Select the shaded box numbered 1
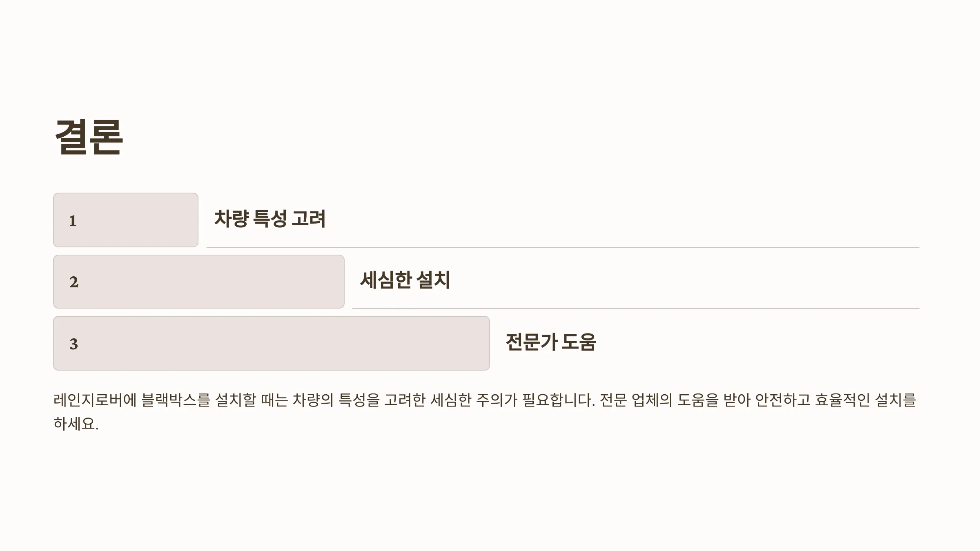 point(126,220)
